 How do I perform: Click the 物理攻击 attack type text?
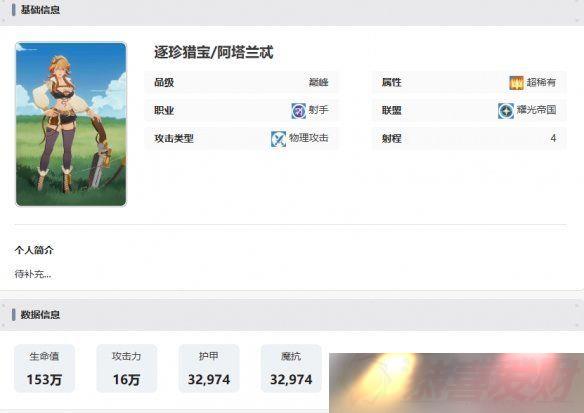click(309, 138)
